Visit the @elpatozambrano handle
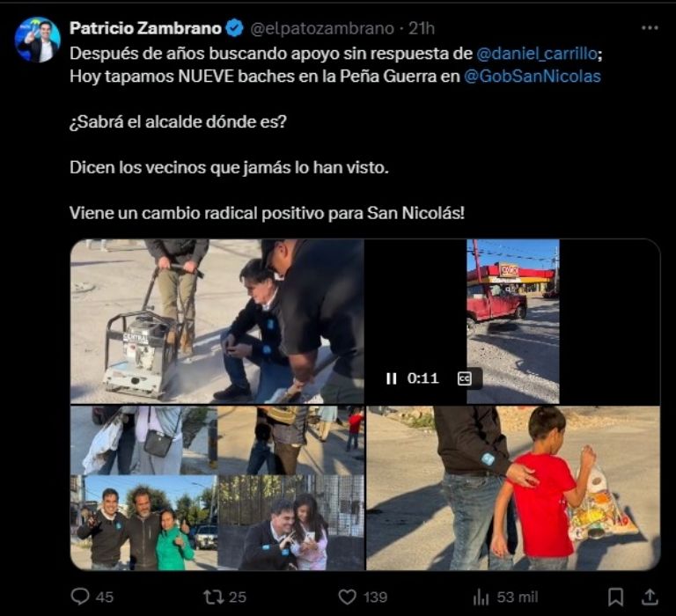The width and height of the screenshot is (676, 616). coord(322,28)
